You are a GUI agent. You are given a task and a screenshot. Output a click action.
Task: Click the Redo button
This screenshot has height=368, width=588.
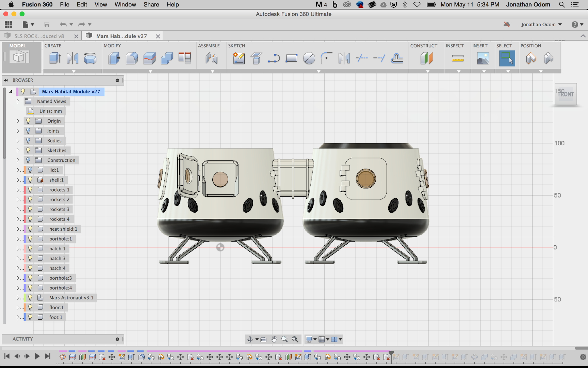coord(82,24)
